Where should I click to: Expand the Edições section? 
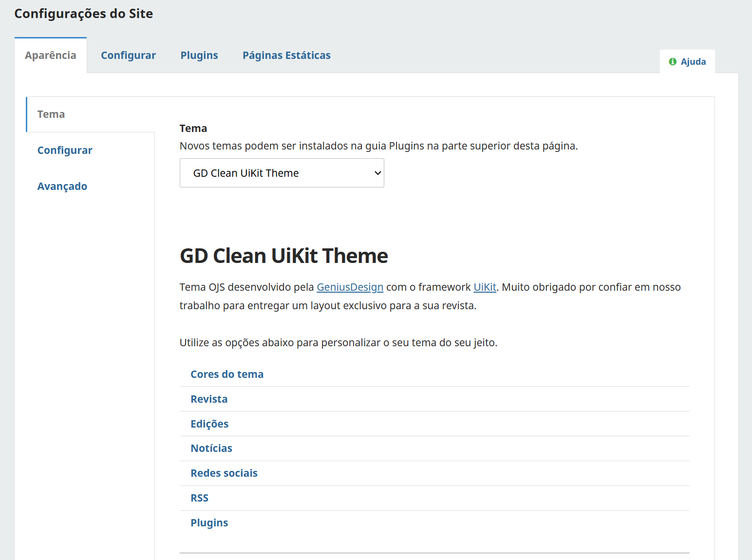pos(209,424)
